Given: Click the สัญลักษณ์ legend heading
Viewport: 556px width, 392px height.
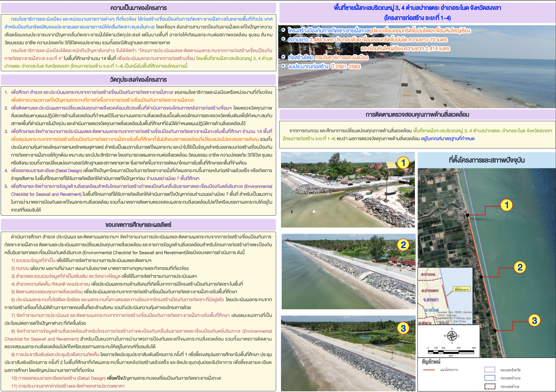Looking at the screenshot, I should [x=431, y=361].
